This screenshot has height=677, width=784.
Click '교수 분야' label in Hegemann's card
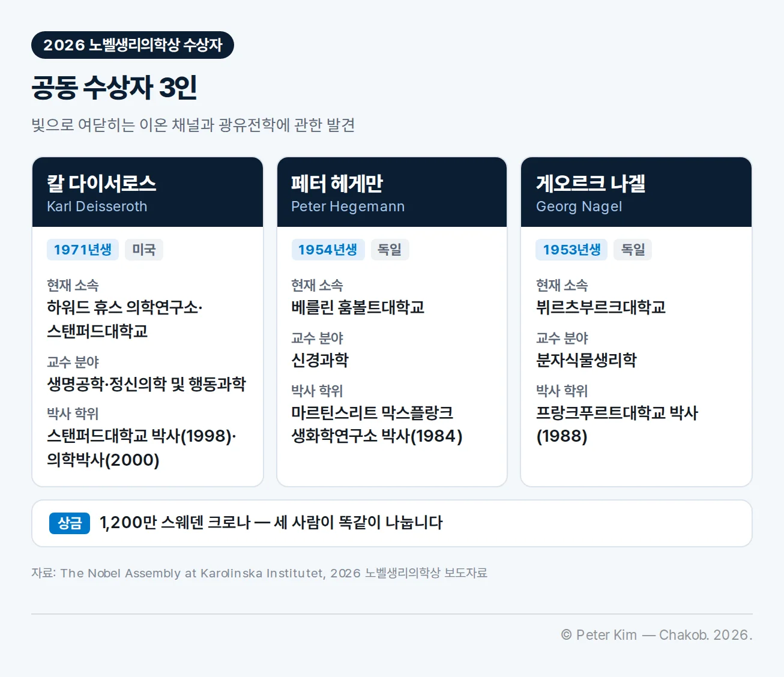(x=317, y=338)
